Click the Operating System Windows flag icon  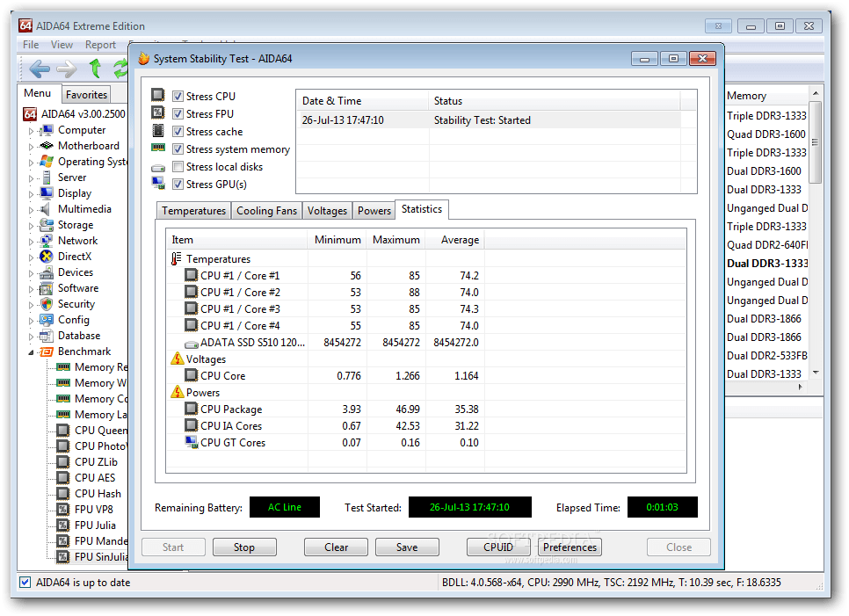(x=47, y=162)
